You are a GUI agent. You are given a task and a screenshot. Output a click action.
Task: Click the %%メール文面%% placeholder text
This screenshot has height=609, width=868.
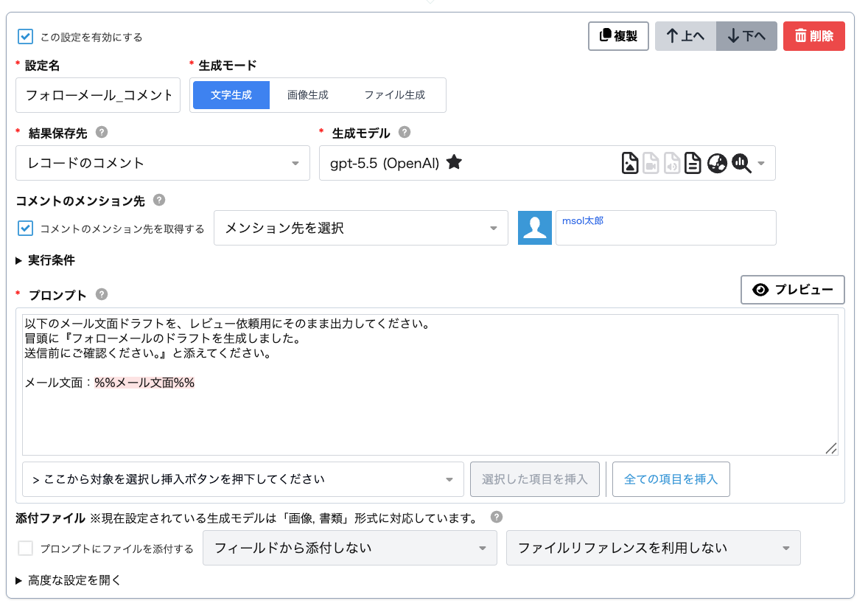[144, 383]
